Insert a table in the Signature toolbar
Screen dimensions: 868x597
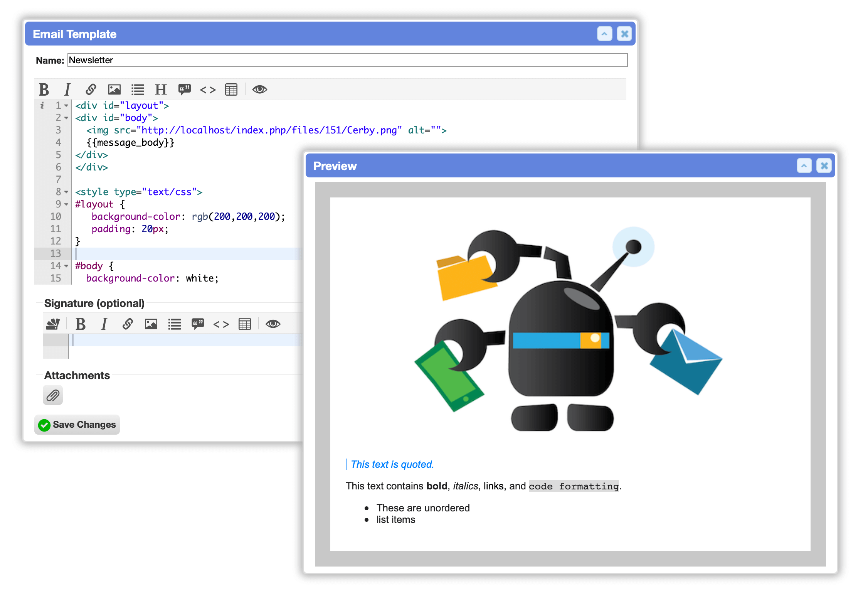[245, 324]
